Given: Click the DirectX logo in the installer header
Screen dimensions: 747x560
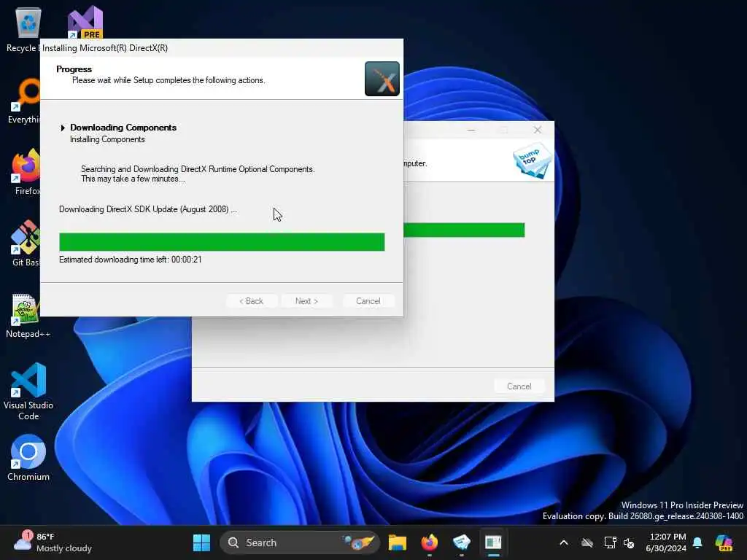Looking at the screenshot, I should coord(382,79).
